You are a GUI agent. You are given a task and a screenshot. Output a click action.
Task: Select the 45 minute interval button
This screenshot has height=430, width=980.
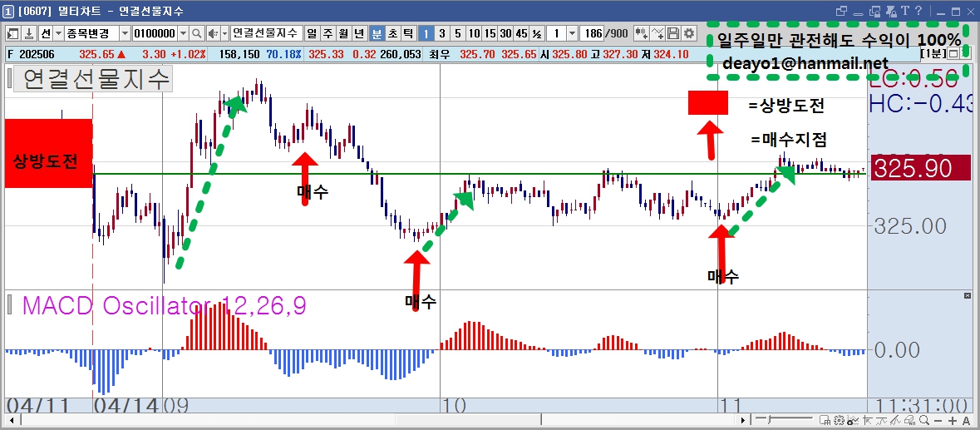pyautogui.click(x=522, y=33)
